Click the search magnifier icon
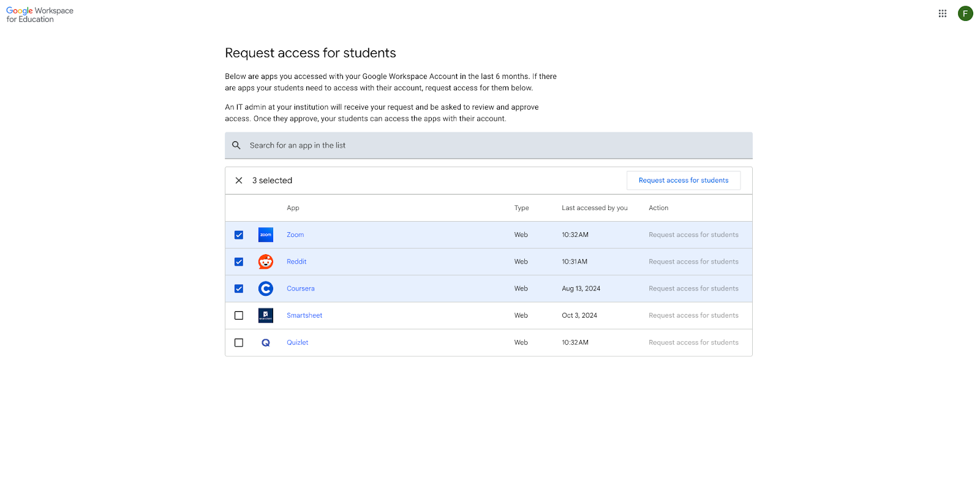980x504 pixels. click(x=236, y=145)
